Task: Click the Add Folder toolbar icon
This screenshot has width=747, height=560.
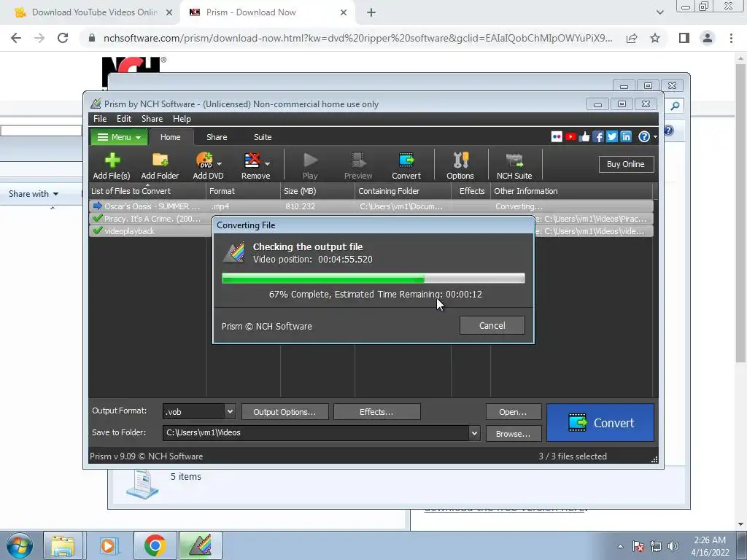Action: coord(160,166)
